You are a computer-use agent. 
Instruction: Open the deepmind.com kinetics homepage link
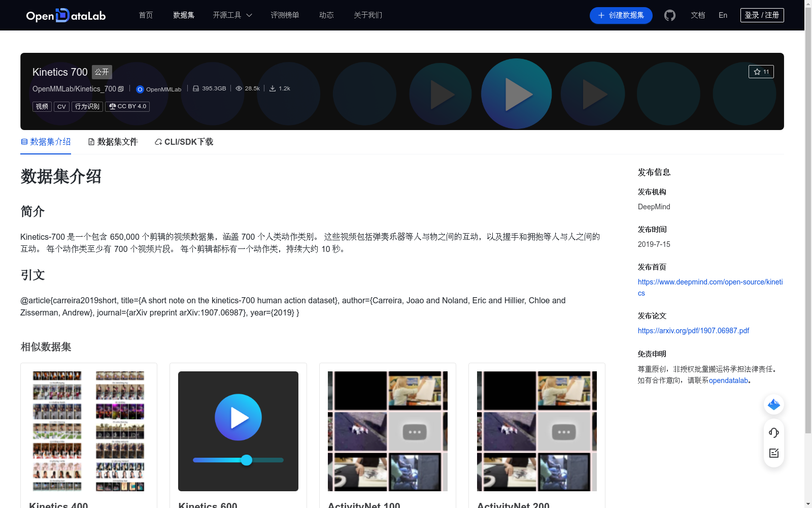pyautogui.click(x=710, y=287)
